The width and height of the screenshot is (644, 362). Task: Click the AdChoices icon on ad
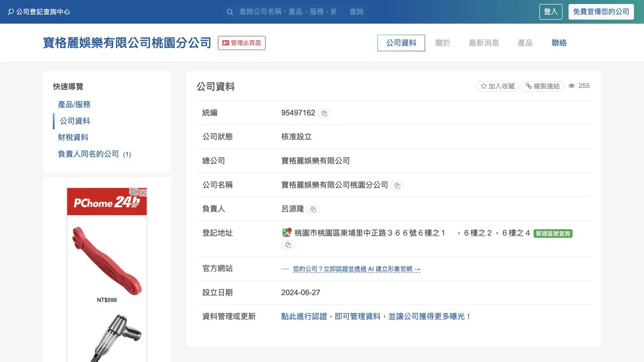[x=134, y=192]
